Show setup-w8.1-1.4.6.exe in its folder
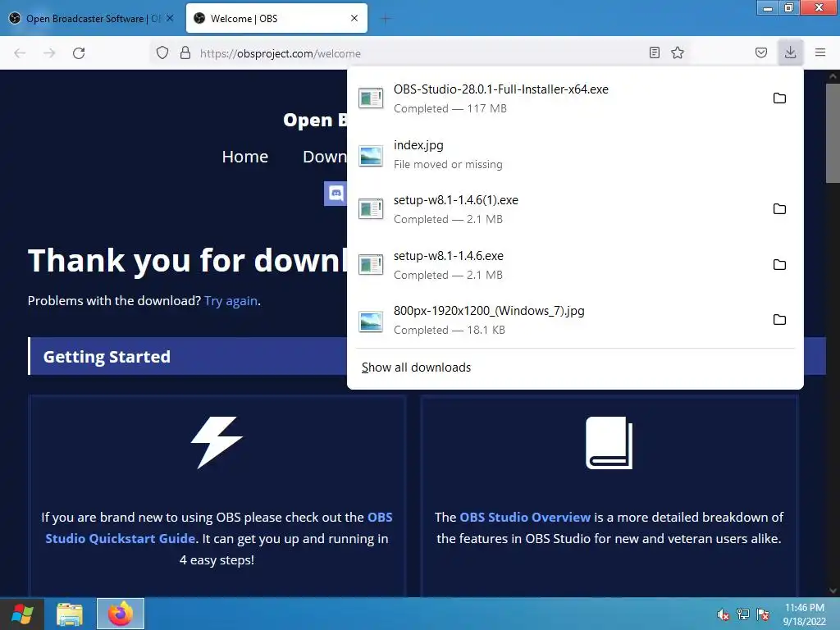Viewport: 840px width, 630px height. [x=779, y=265]
